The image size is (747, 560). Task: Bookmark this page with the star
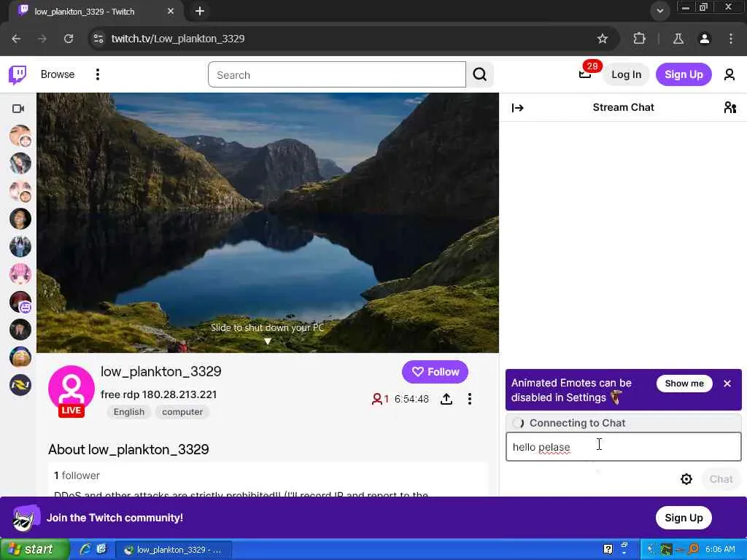pyautogui.click(x=602, y=39)
